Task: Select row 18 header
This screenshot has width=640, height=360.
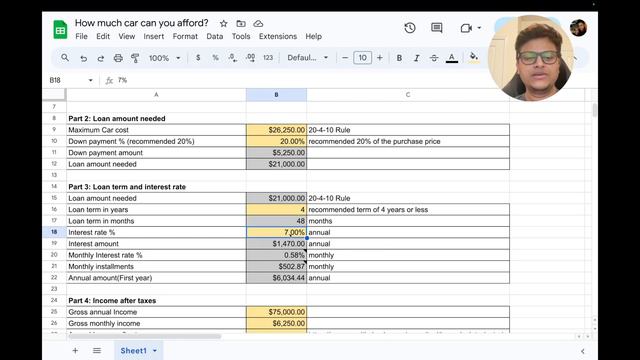Action: [x=54, y=232]
